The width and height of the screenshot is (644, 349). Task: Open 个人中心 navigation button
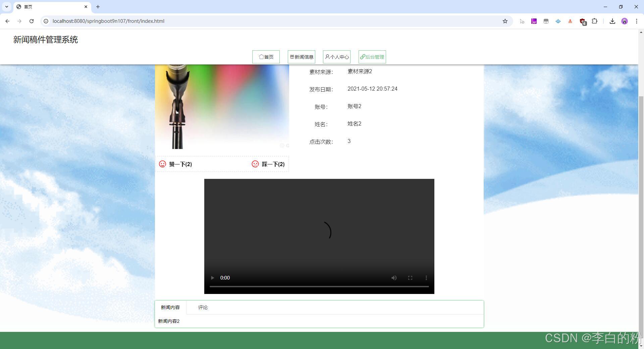pyautogui.click(x=337, y=57)
